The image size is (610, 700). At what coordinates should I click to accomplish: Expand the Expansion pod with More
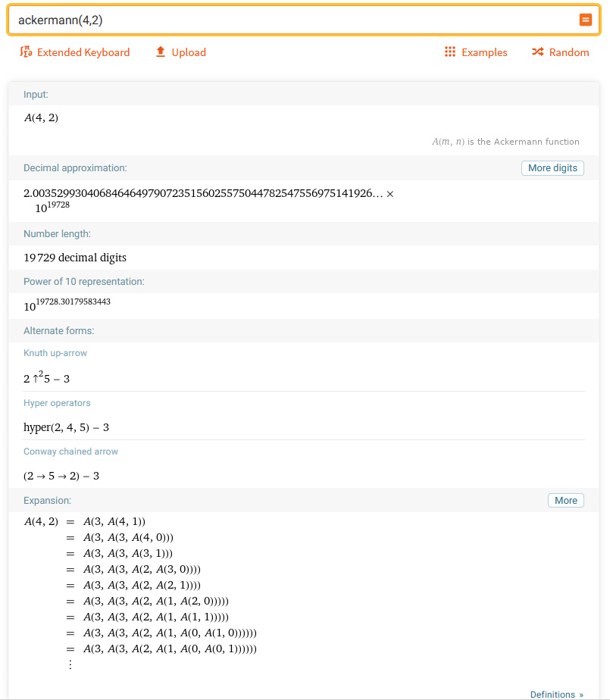pos(565,501)
